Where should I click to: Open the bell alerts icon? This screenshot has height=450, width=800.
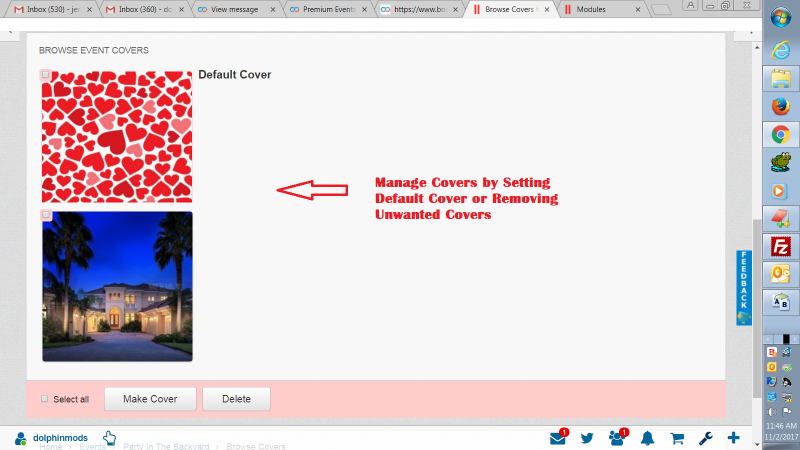pos(647,438)
